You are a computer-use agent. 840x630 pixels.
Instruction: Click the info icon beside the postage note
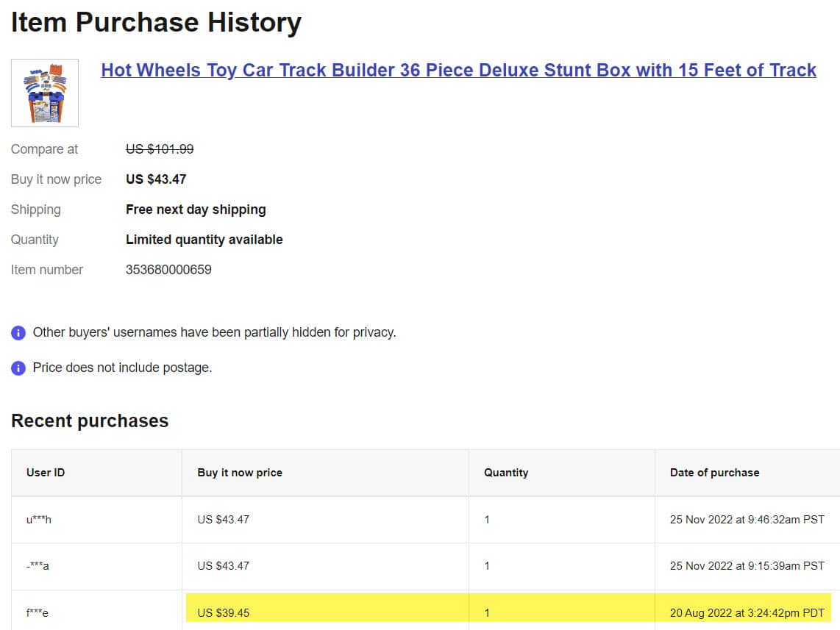[x=18, y=368]
